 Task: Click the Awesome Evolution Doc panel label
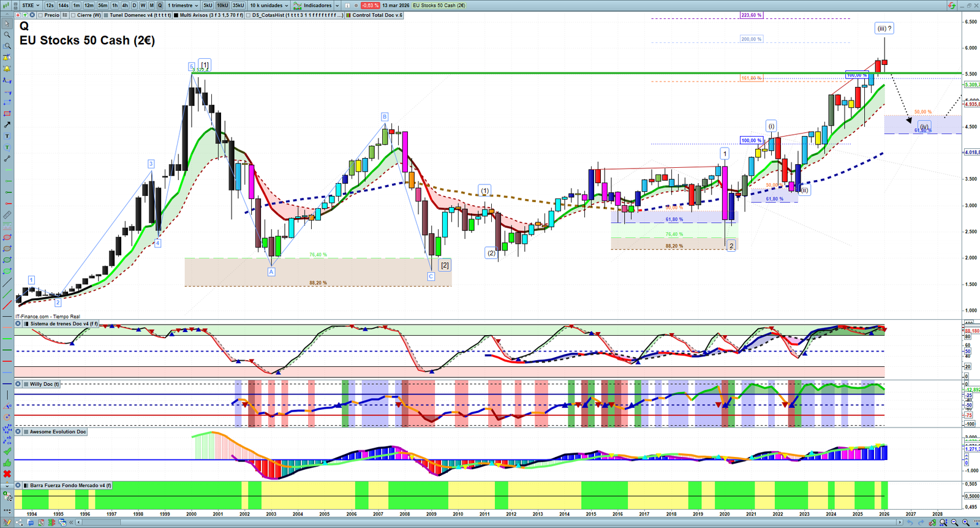(58, 432)
